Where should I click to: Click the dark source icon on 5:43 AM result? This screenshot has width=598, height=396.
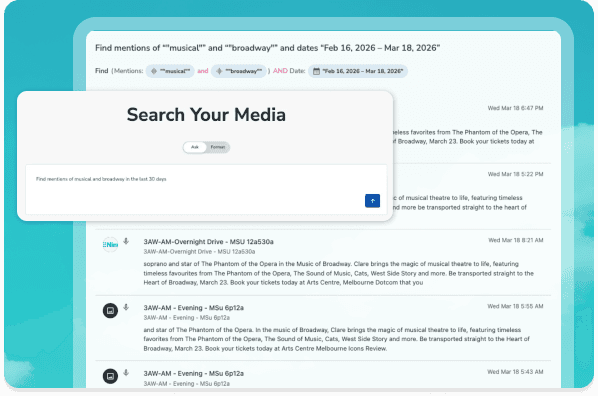tap(110, 376)
